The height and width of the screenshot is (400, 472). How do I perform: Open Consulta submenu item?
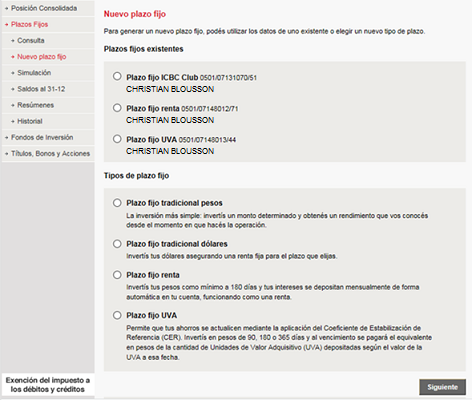(48, 41)
